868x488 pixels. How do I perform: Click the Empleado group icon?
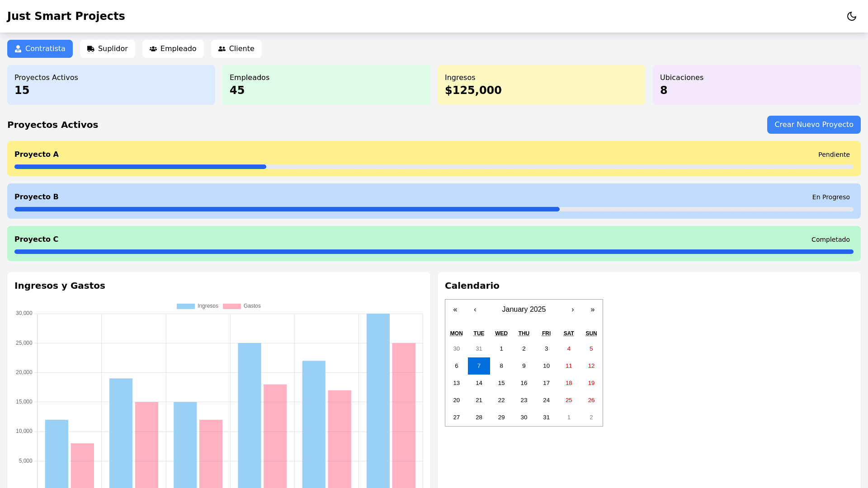[153, 49]
